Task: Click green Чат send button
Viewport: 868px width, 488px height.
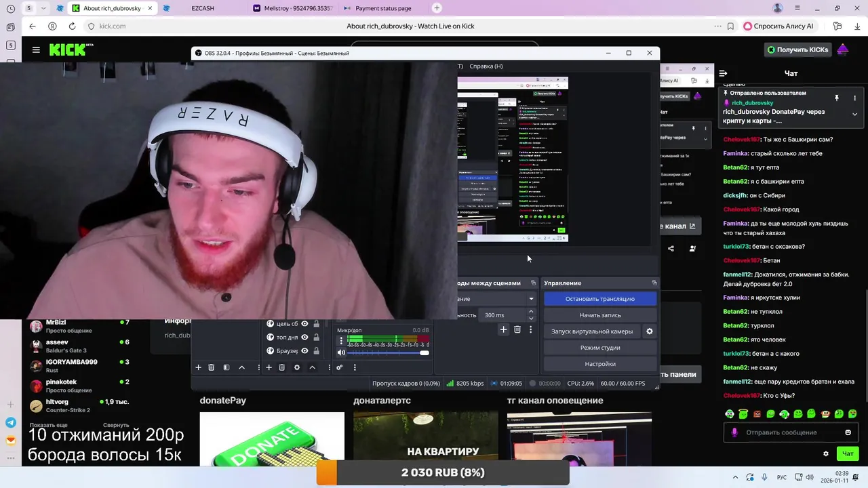Action: 848,453
